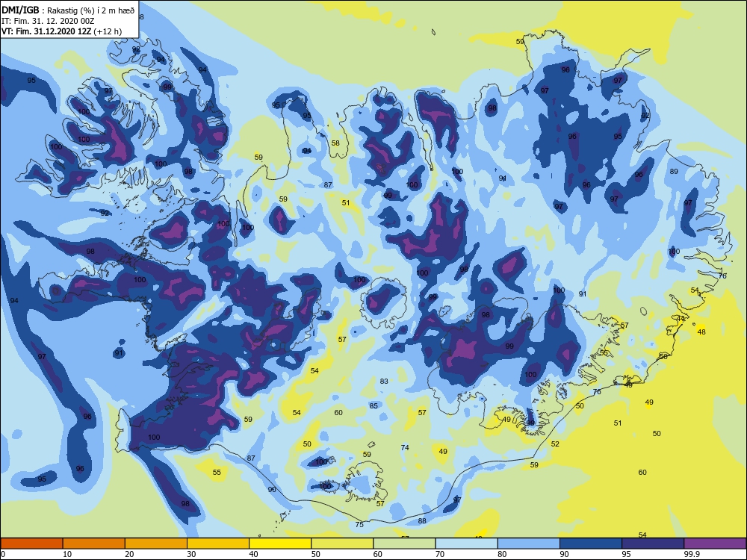Click the legend label '70'
The height and width of the screenshot is (560, 747).
440,554
